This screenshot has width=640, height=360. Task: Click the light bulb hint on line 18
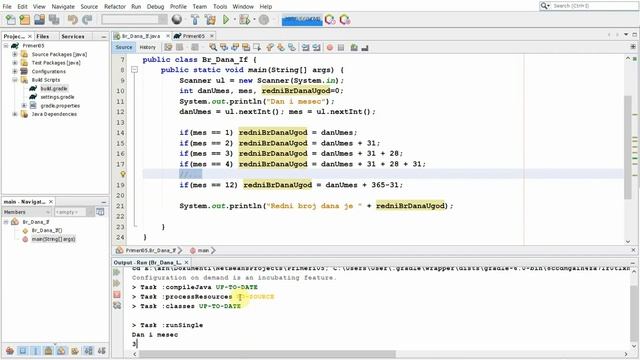(x=122, y=174)
